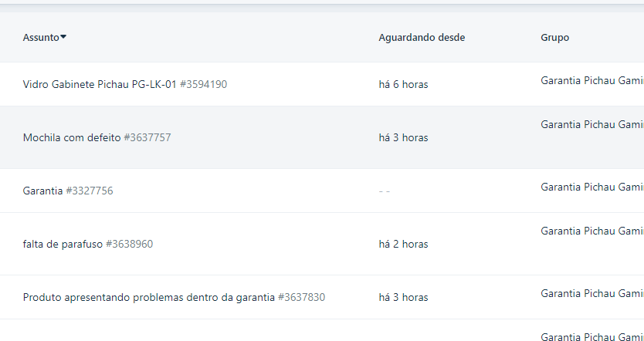Click há 3 horas in Mochila row

click(403, 138)
